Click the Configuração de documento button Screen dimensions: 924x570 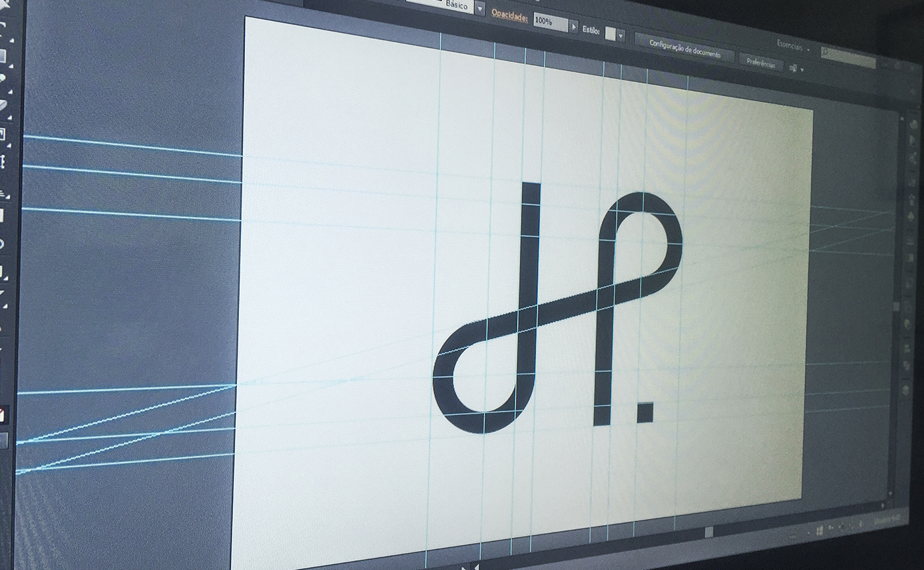pyautogui.click(x=684, y=48)
